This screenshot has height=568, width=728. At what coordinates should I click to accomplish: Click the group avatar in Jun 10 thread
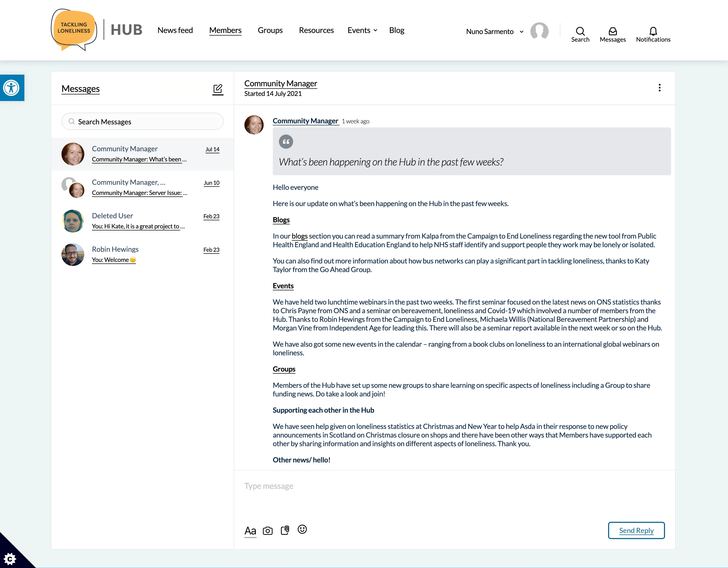pos(73,187)
